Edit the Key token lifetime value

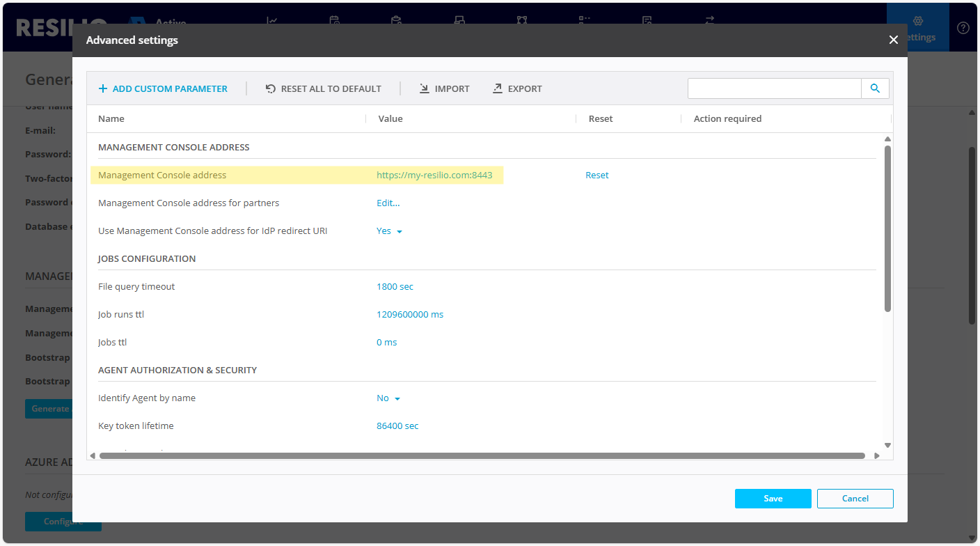pyautogui.click(x=397, y=426)
